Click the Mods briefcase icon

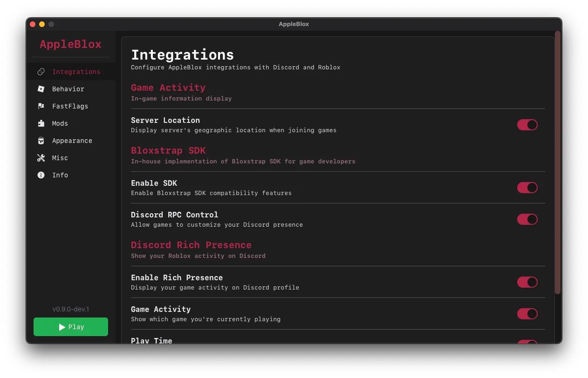click(42, 123)
